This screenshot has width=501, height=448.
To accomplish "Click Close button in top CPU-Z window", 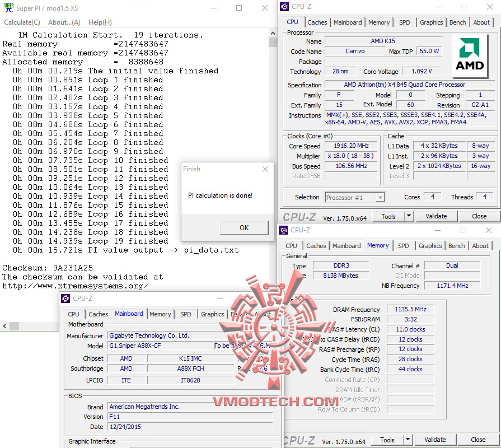I will [x=479, y=216].
